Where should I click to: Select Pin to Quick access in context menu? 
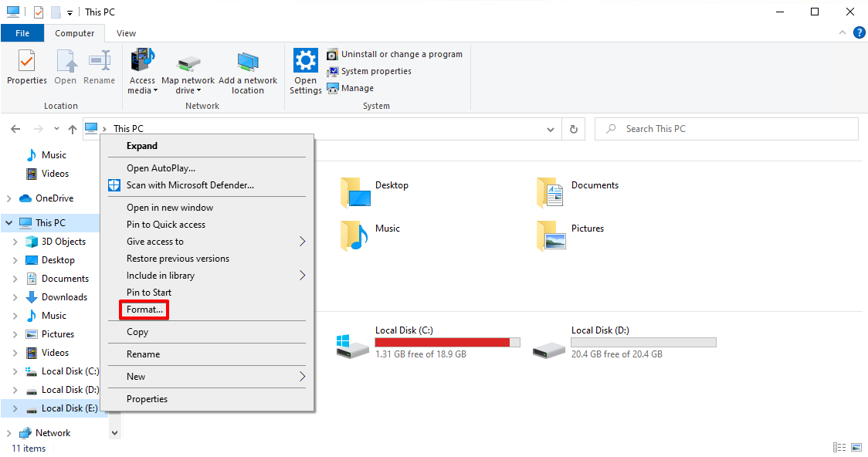166,225
